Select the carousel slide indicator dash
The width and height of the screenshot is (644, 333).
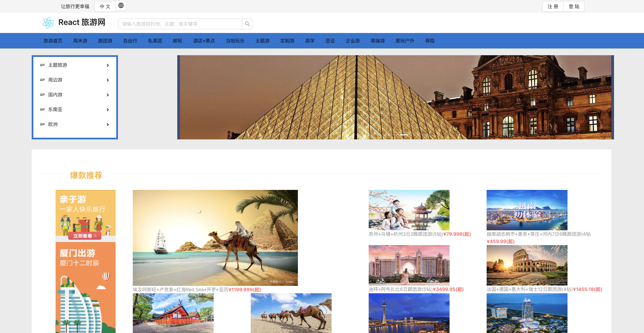point(403,135)
